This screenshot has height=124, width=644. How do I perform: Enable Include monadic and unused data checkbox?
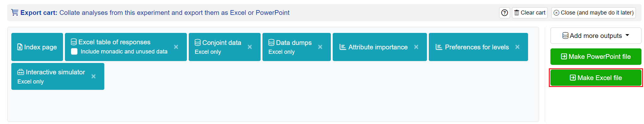click(x=74, y=52)
